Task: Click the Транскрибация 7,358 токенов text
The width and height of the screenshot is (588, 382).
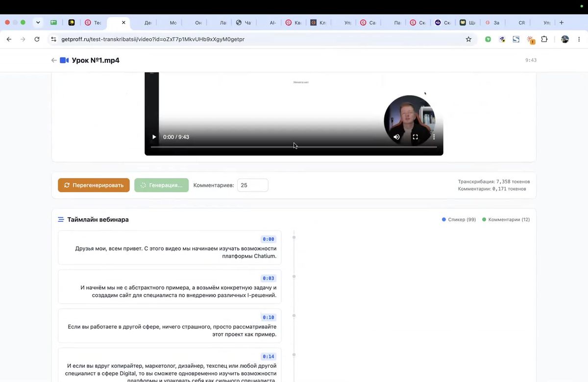Action: (x=494, y=181)
